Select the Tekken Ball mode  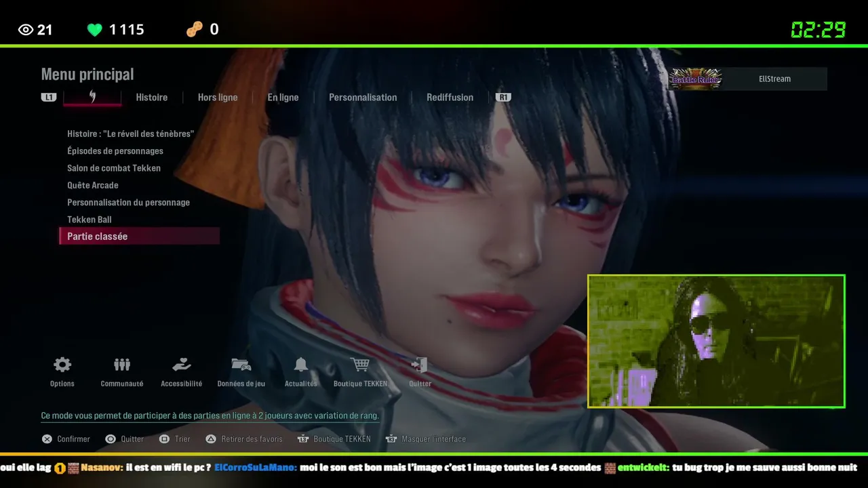click(x=90, y=220)
